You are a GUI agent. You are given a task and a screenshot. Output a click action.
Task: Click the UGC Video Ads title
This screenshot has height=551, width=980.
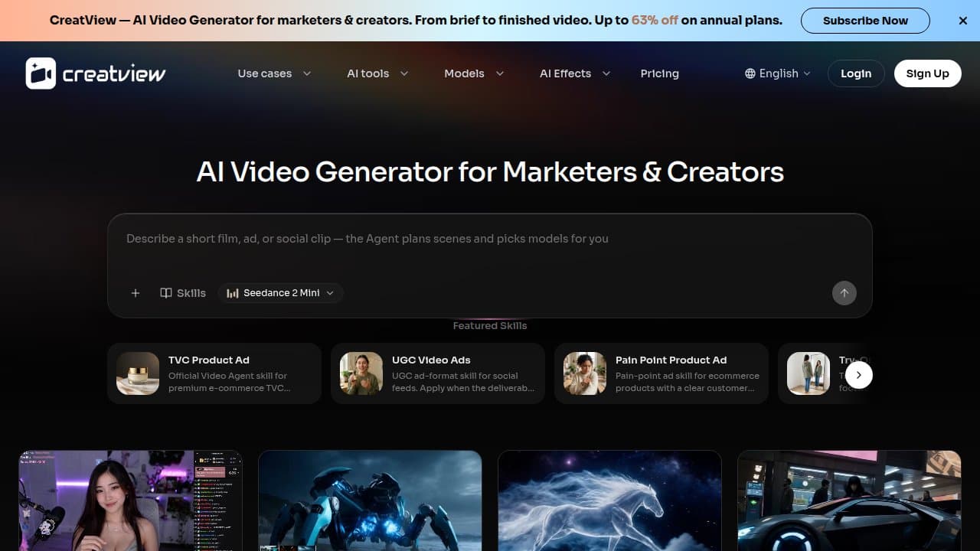click(431, 360)
